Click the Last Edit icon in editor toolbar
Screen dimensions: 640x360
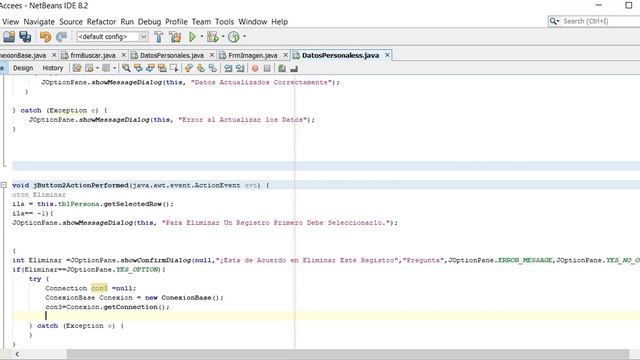click(77, 68)
